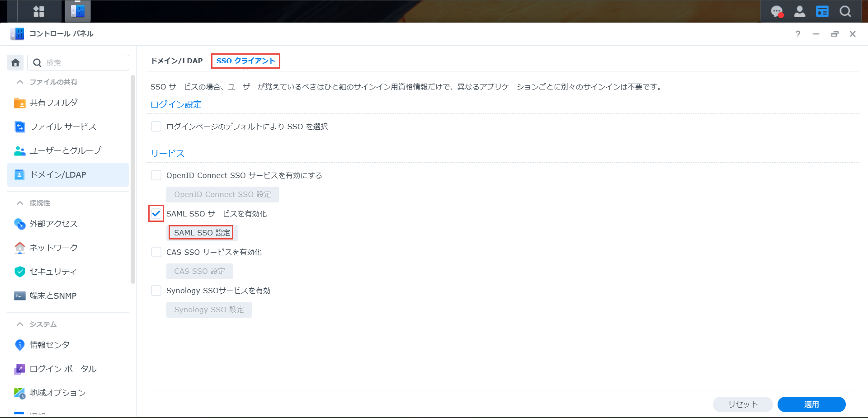The image size is (868, 418).
Task: Open the Main Menu grid icon
Action: coord(39,11)
